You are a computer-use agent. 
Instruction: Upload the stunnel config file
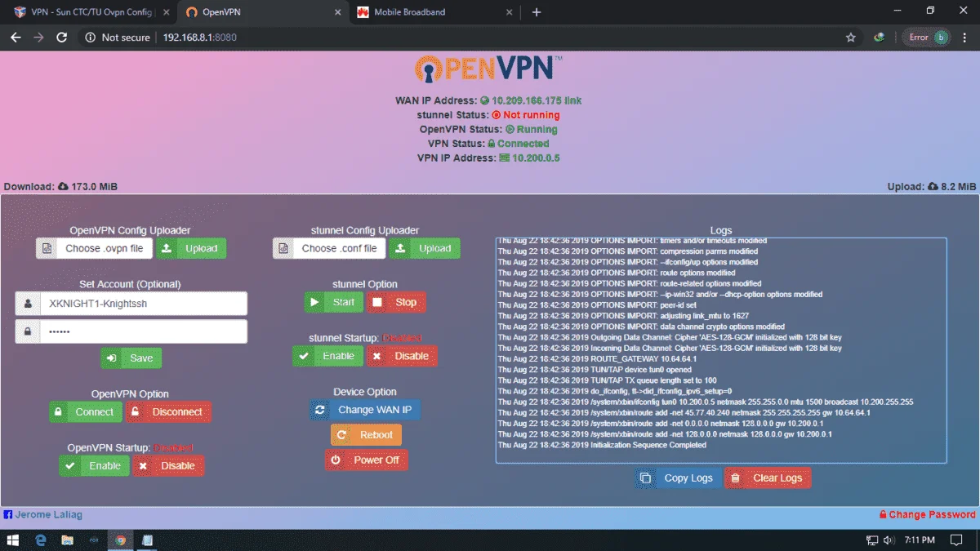pos(425,248)
